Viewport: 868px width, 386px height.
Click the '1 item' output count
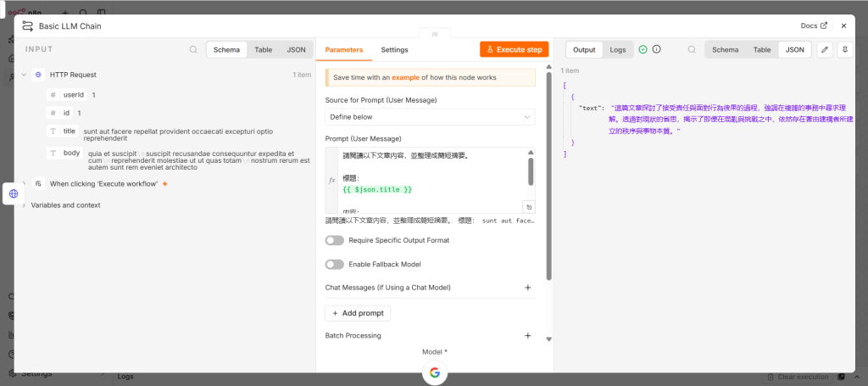click(x=570, y=71)
